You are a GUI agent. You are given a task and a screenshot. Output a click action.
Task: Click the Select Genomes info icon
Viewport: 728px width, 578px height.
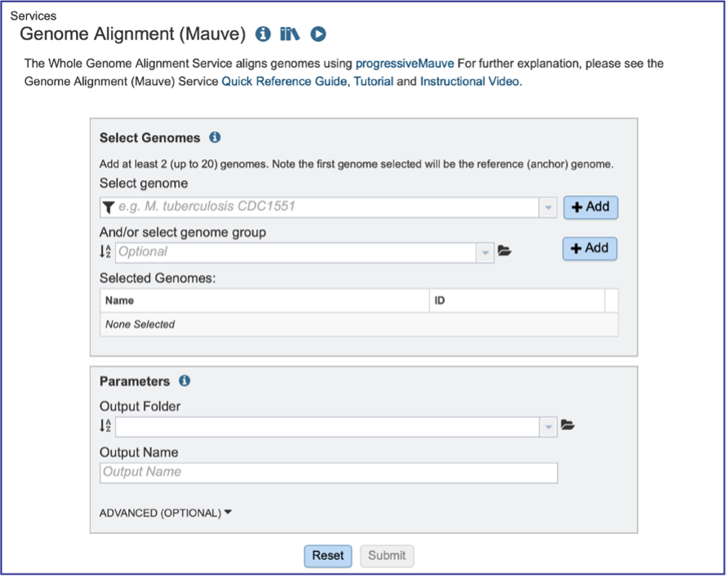[215, 137]
